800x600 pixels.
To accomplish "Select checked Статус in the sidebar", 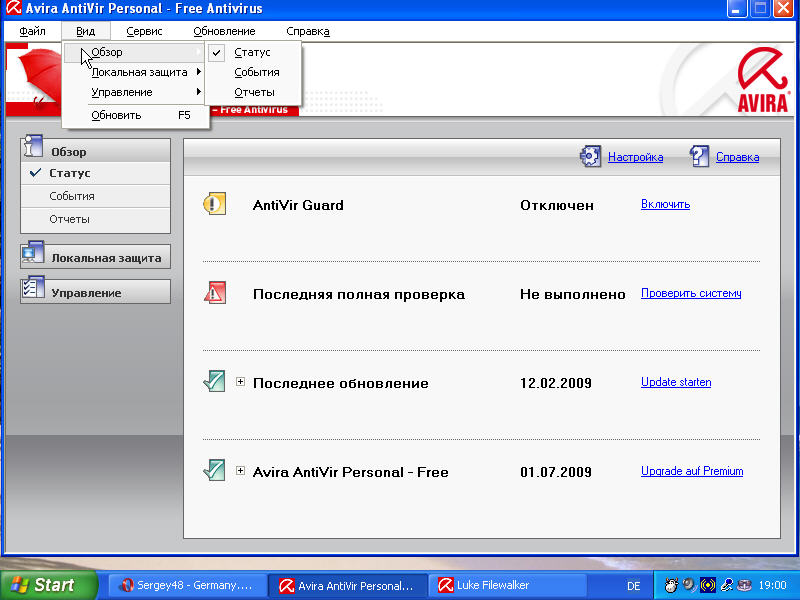I will click(95, 173).
